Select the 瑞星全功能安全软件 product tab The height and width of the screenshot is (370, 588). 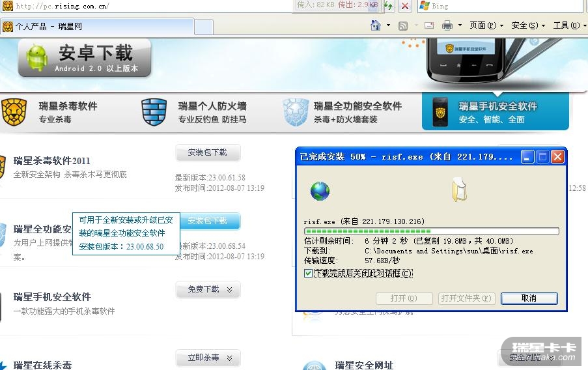click(x=357, y=112)
